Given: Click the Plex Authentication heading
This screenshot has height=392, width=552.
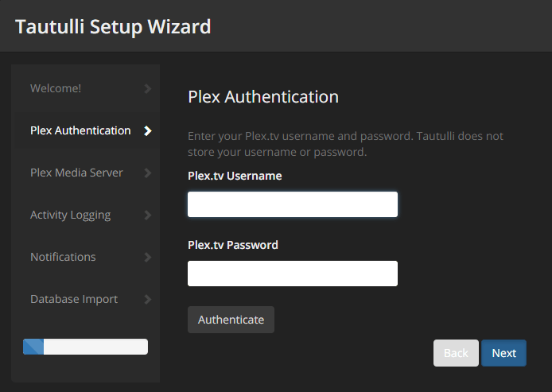Looking at the screenshot, I should coord(263,97).
